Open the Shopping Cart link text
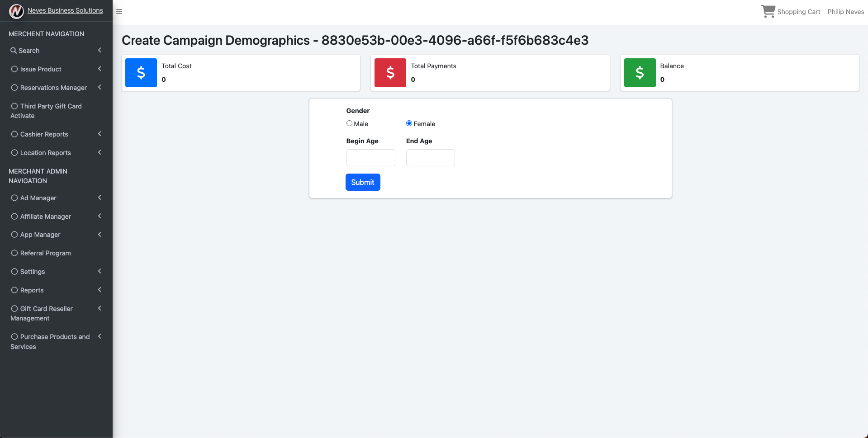Image resolution: width=868 pixels, height=438 pixels. coord(799,12)
